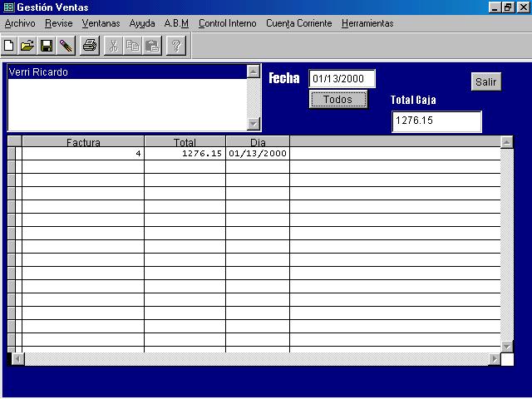Minimize the Gestión Ventas window

point(495,7)
